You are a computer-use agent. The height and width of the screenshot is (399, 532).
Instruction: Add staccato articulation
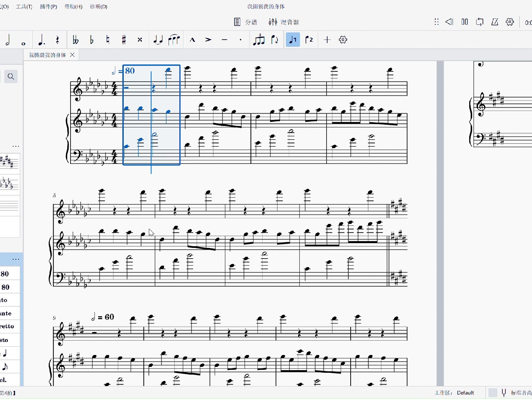coord(241,40)
